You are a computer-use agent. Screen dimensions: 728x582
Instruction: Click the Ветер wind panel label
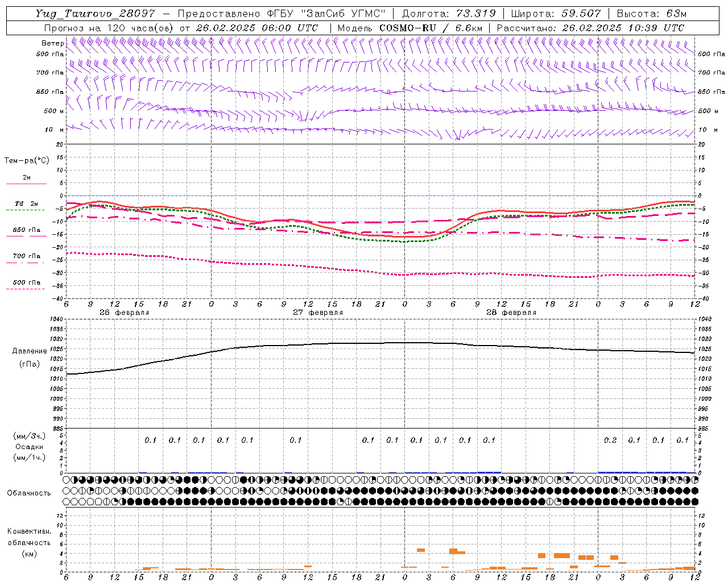pyautogui.click(x=52, y=43)
